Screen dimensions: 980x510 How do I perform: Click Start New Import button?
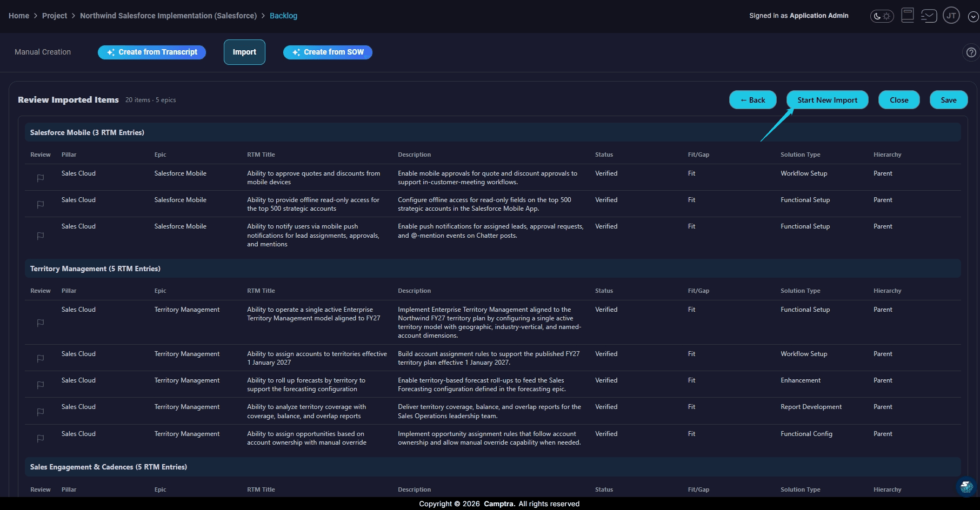pyautogui.click(x=827, y=100)
